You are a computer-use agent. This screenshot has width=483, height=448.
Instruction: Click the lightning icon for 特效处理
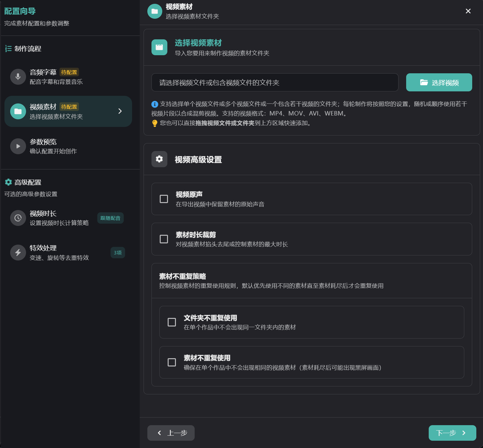18,253
